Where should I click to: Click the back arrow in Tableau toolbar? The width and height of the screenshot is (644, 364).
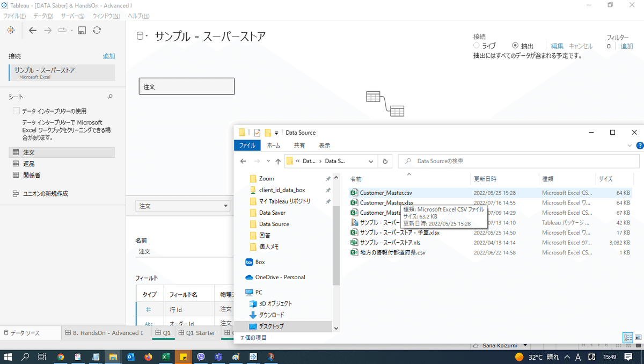tap(33, 31)
